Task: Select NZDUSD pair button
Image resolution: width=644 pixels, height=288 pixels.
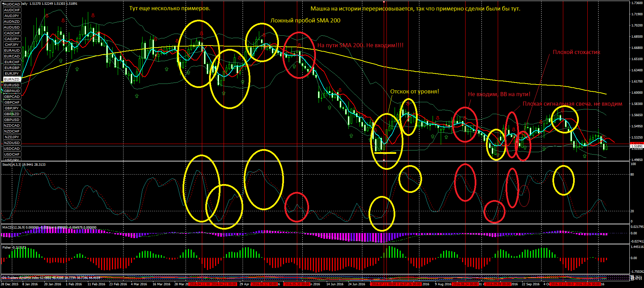Action: pos(12,143)
